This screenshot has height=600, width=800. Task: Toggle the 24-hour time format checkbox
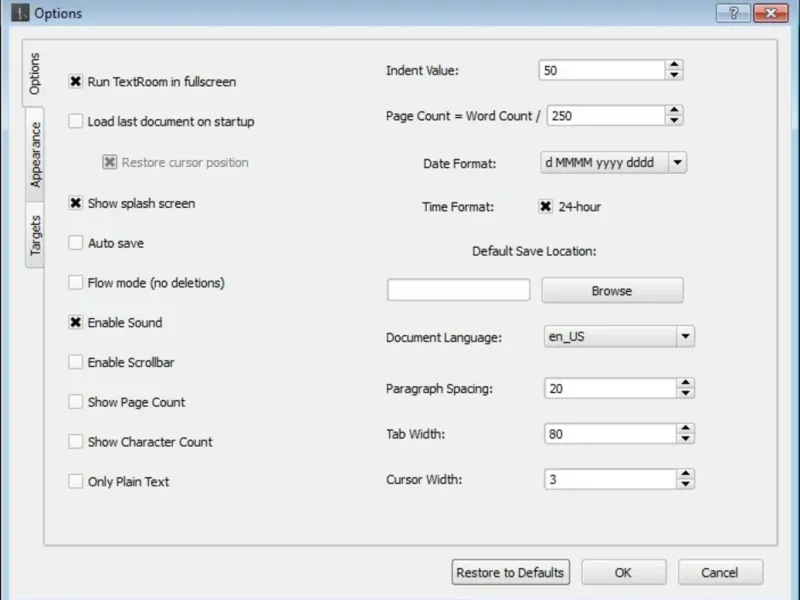coord(545,206)
